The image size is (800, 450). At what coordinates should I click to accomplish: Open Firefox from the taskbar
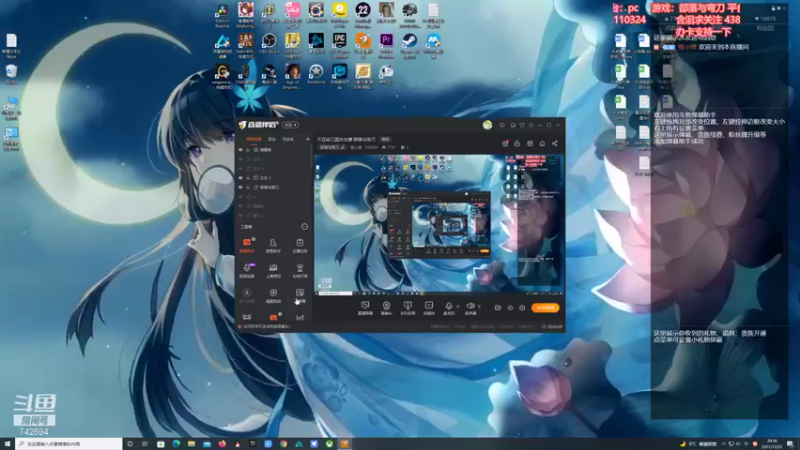coord(222,444)
